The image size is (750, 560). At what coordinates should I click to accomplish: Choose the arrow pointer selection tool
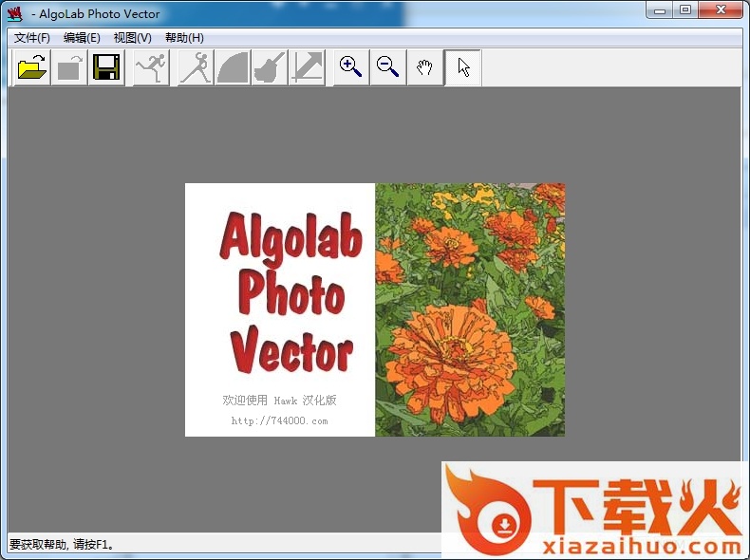tap(462, 67)
